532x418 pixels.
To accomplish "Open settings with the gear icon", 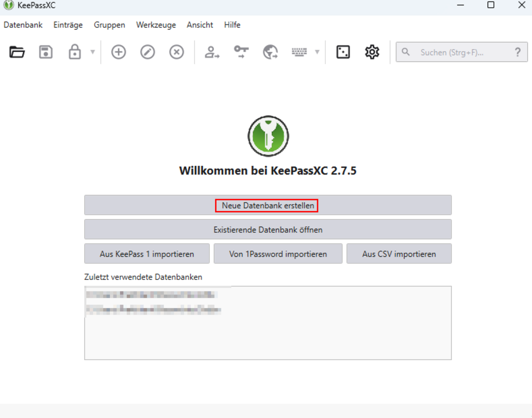I will [x=372, y=52].
